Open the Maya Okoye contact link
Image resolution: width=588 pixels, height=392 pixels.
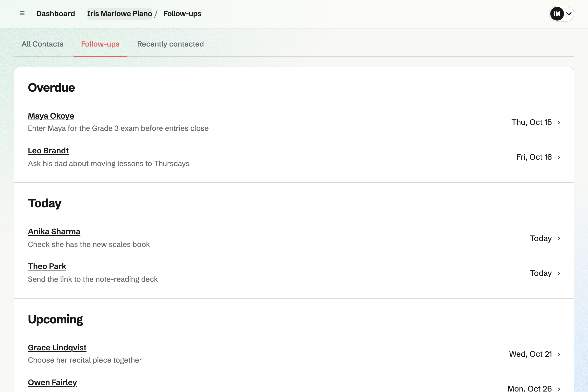click(51, 116)
